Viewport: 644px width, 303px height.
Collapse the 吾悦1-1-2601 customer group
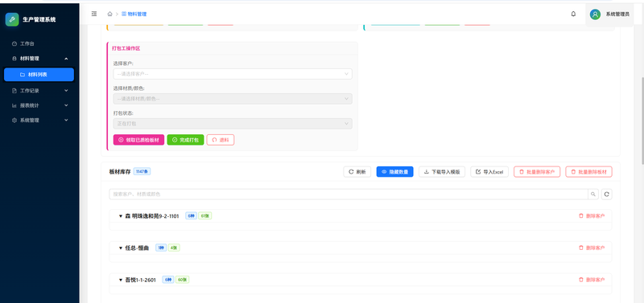point(121,280)
